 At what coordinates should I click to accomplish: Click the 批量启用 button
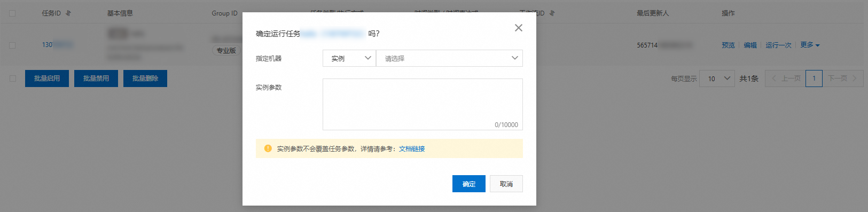coord(47,78)
